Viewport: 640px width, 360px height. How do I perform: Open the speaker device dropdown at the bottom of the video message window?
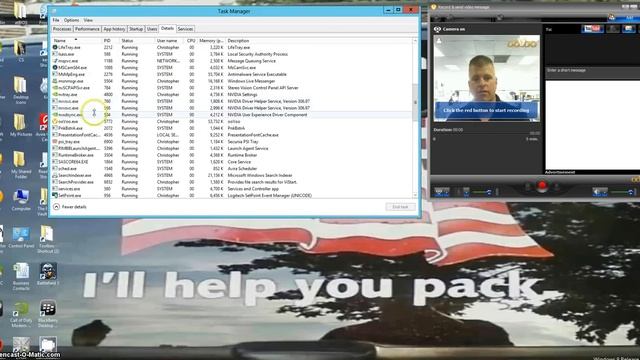click(x=600, y=192)
